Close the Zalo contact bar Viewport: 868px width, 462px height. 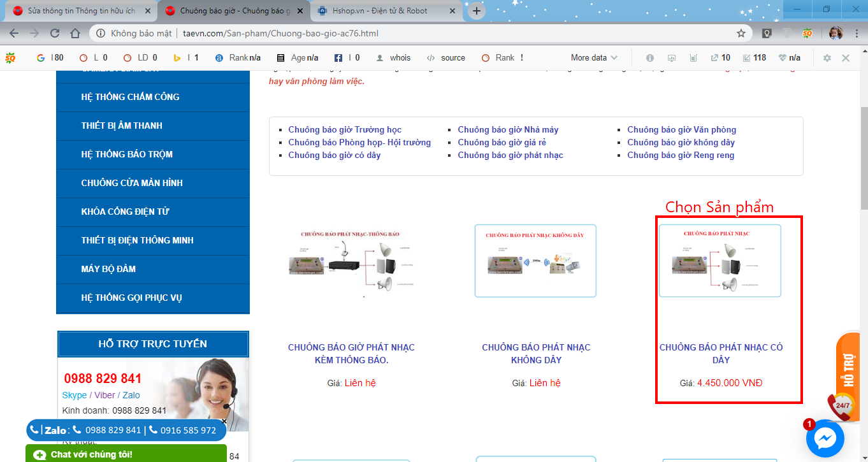[224, 421]
